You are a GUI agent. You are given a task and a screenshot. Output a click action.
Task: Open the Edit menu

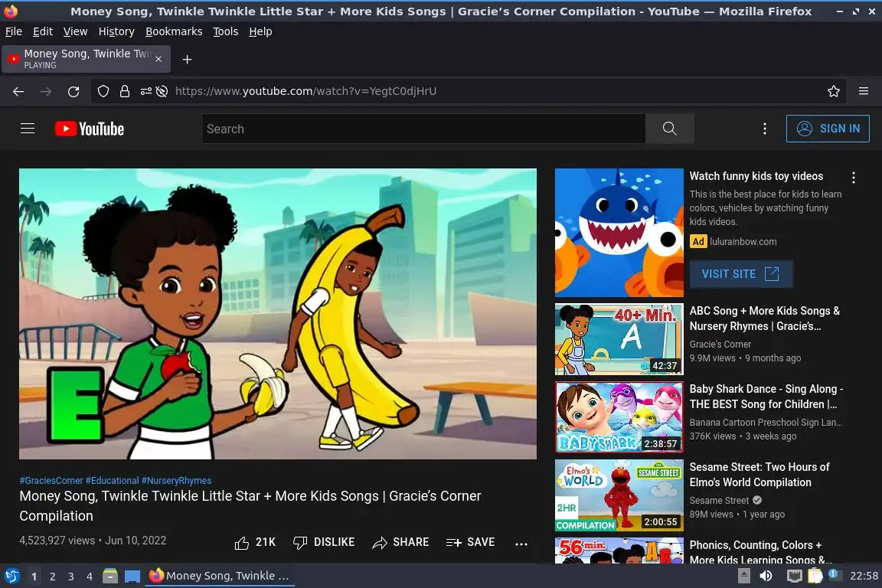[x=43, y=31]
